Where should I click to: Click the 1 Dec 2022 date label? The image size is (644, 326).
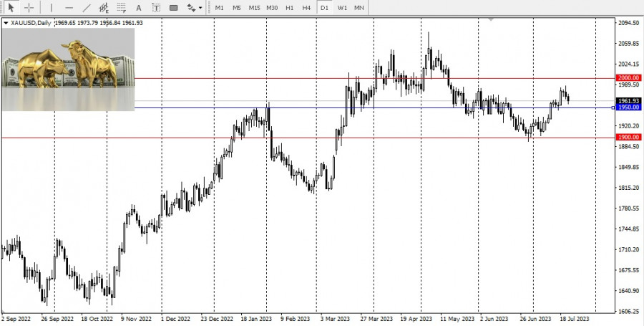175,319
